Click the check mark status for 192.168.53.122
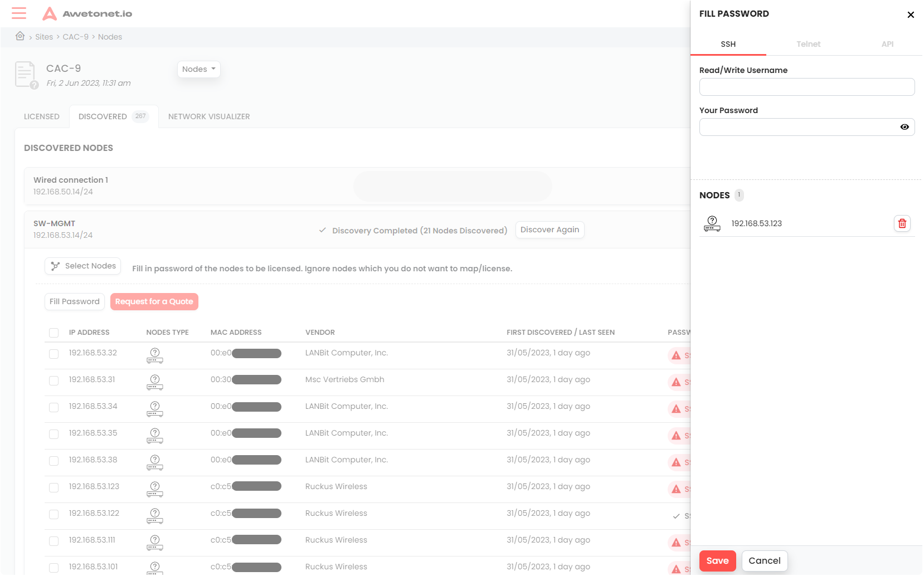Viewport: 924px width, 576px height. (676, 516)
